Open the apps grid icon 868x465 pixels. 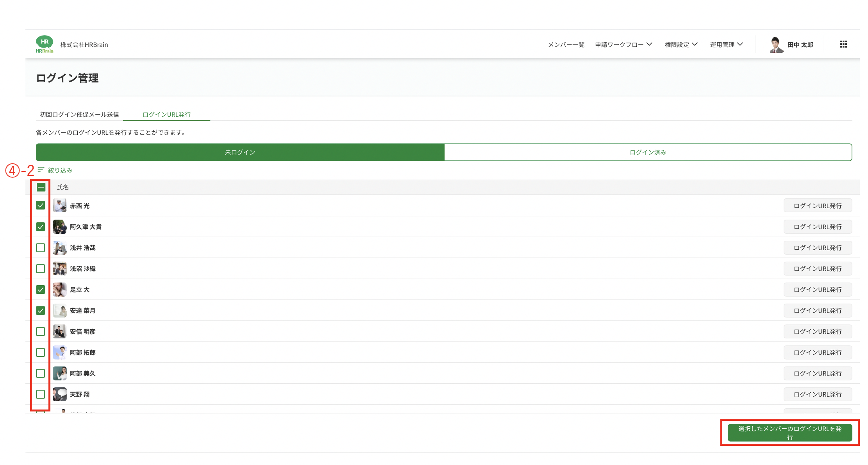tap(843, 44)
